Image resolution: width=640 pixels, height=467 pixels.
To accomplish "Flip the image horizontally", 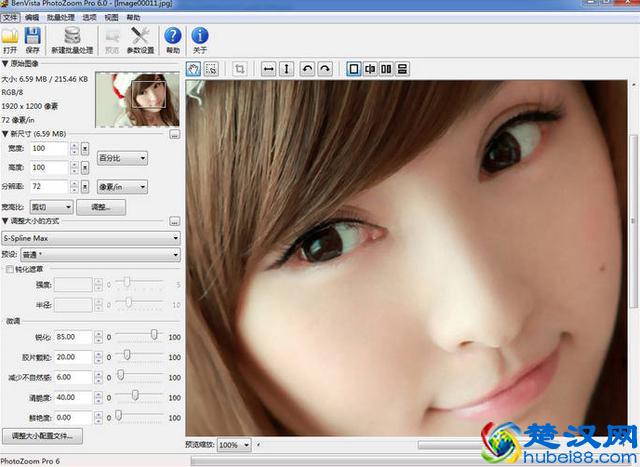I will coord(268,69).
